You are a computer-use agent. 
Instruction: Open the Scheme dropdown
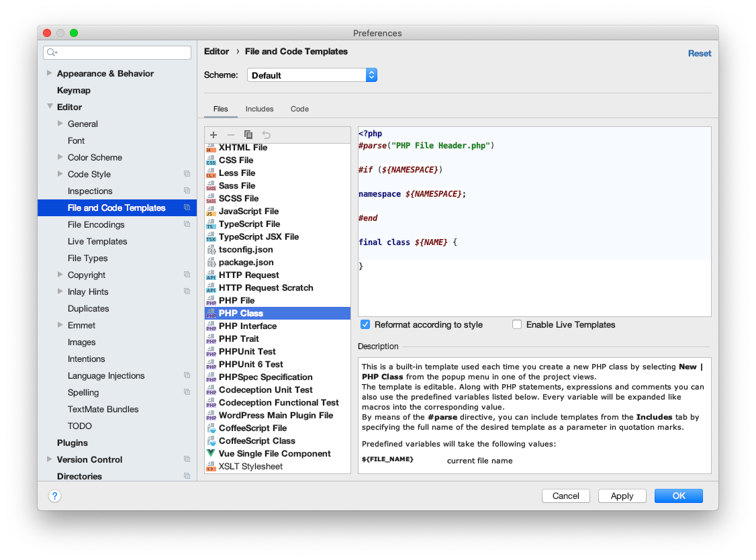point(312,75)
